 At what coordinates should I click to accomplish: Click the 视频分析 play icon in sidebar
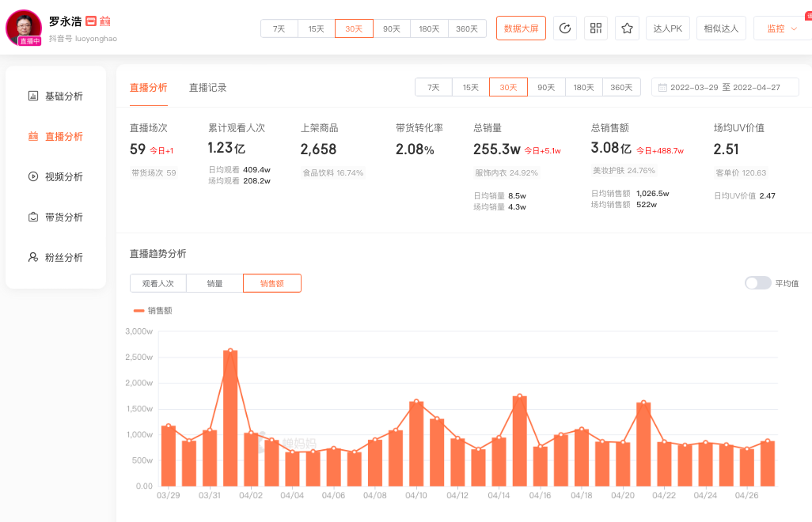click(x=33, y=177)
